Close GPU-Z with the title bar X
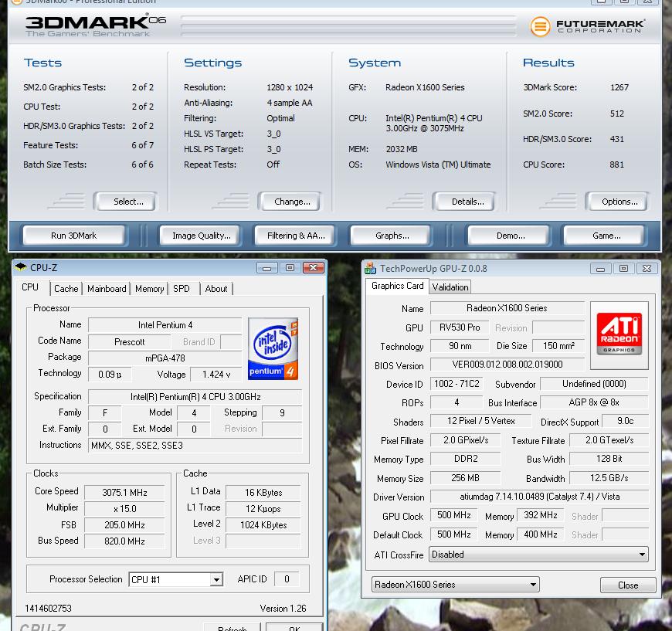 coord(647,269)
